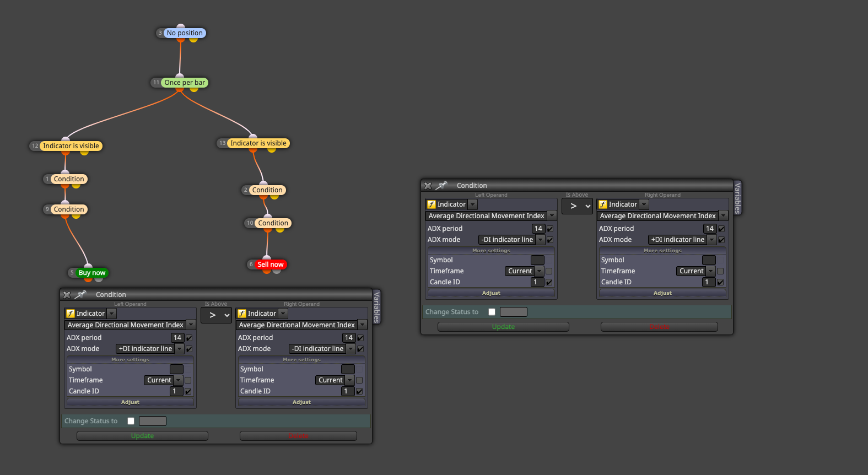
Task: Click Delete button in right Condition panel
Action: coord(659,327)
